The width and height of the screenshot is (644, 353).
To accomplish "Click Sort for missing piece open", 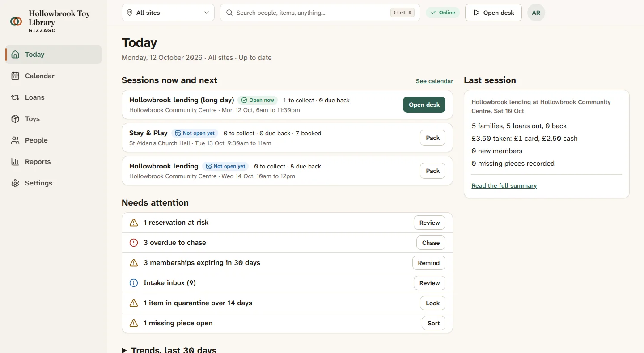I will (x=433, y=323).
